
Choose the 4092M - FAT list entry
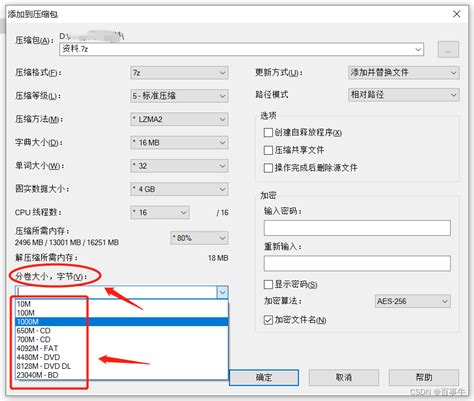122,348
